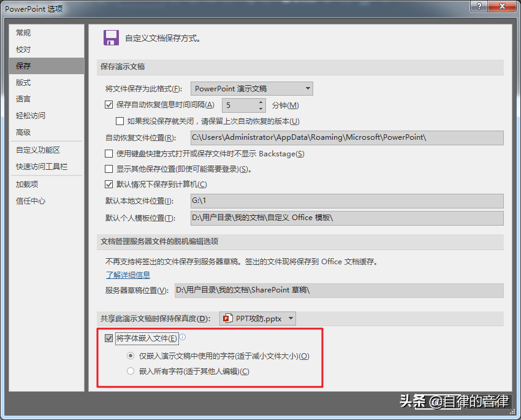Decrease auto-recover minutes with down arrow
Viewport: 521px width, 420px height.
coord(261,109)
